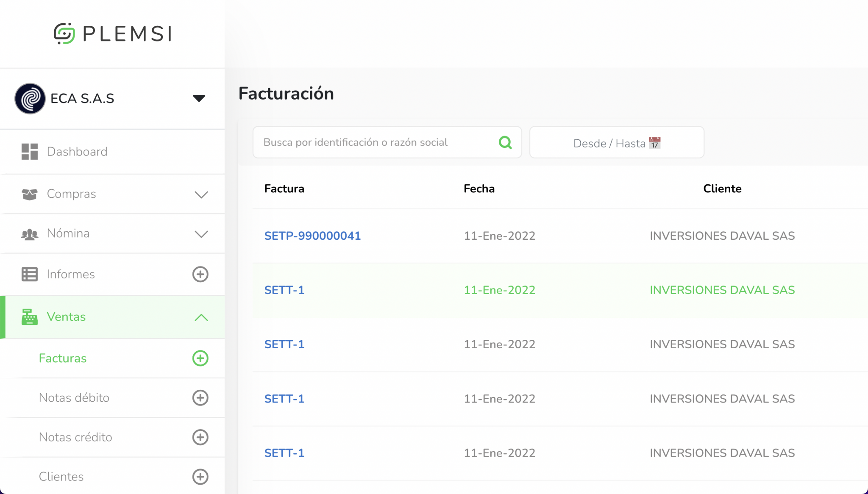Click the Plemsi logo
The image size is (868, 494).
[113, 33]
